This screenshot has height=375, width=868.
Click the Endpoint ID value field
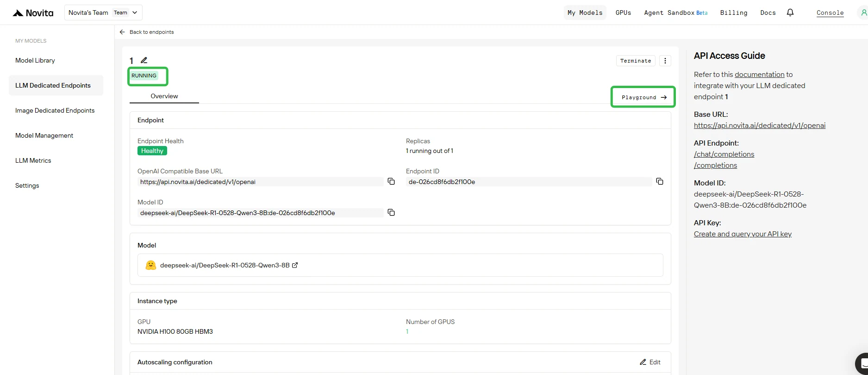[529, 182]
